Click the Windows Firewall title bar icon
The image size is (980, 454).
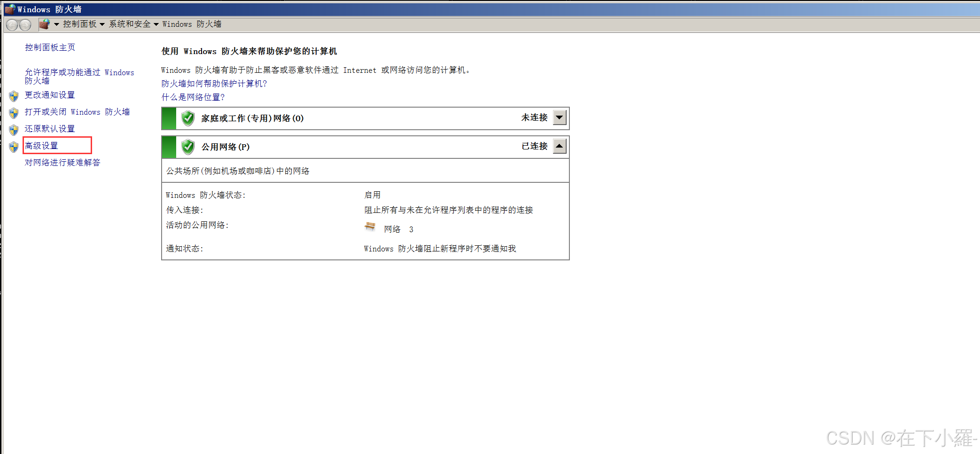point(10,9)
